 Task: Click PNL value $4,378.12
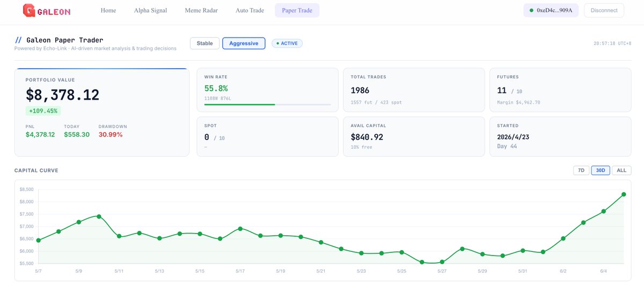(40, 134)
